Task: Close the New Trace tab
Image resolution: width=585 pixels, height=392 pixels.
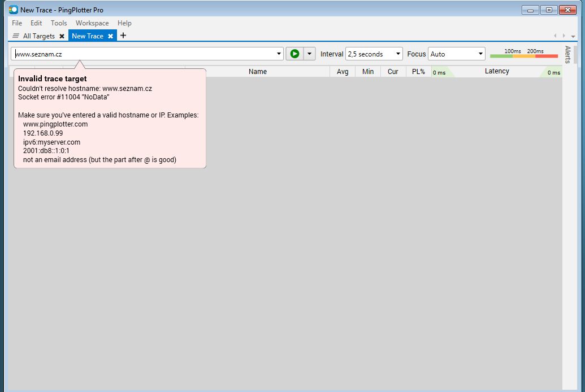Action: tap(110, 36)
